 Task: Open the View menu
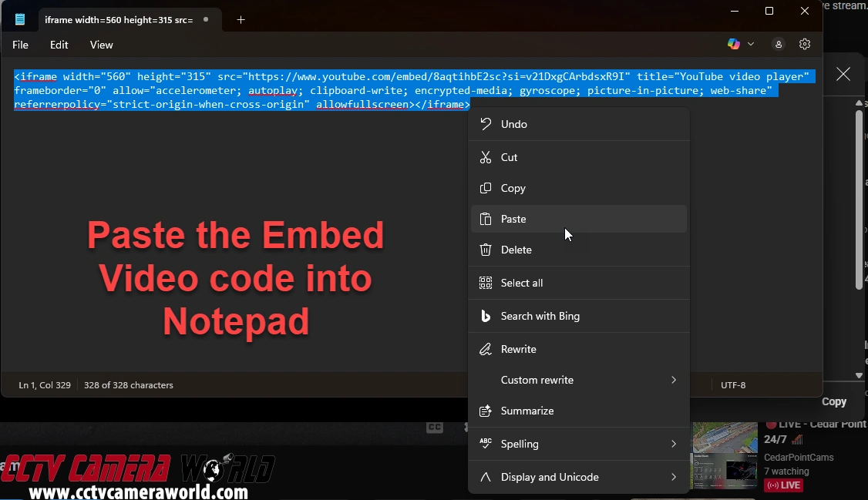102,45
